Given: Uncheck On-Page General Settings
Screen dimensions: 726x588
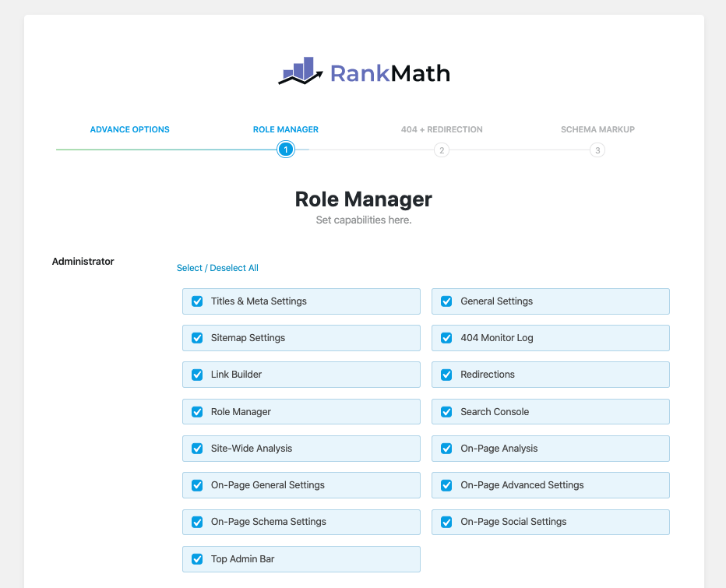Looking at the screenshot, I should coord(197,485).
